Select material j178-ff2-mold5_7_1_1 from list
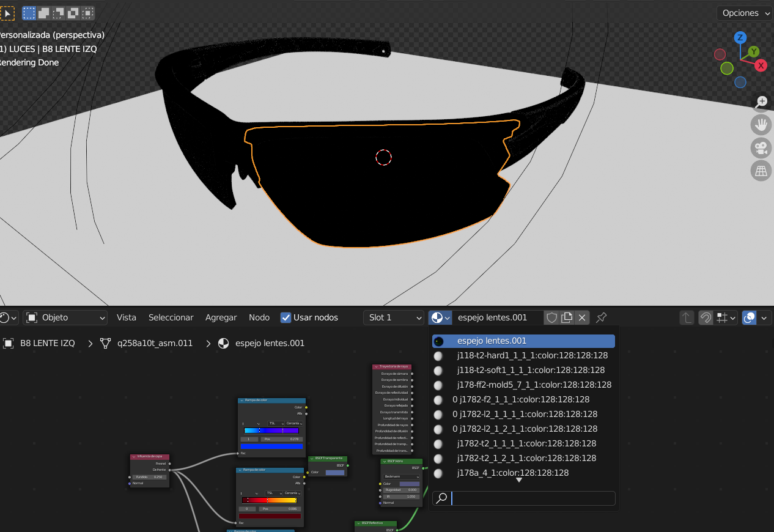Image resolution: width=774 pixels, height=532 pixels. coord(523,385)
